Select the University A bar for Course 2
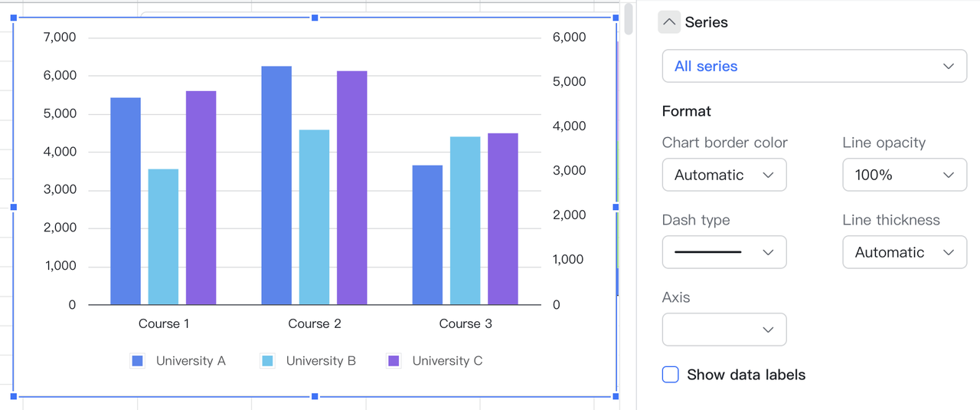The image size is (980, 410). coord(276,185)
